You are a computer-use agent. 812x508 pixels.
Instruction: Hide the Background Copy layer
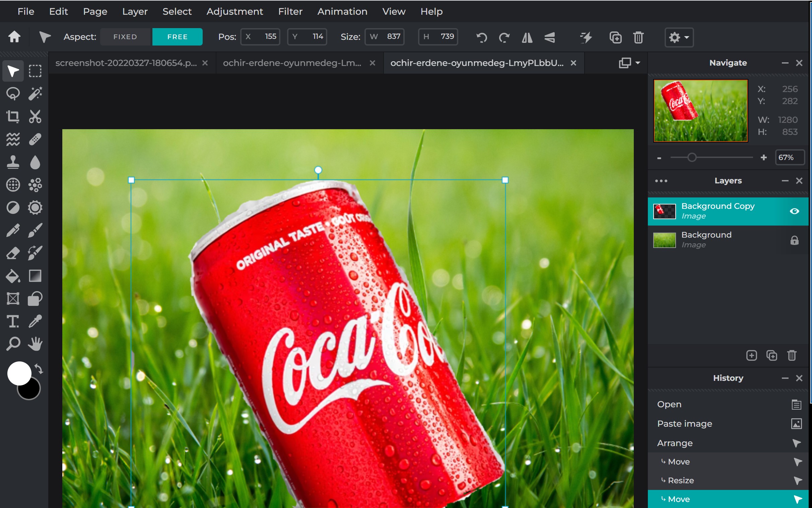[x=795, y=210]
